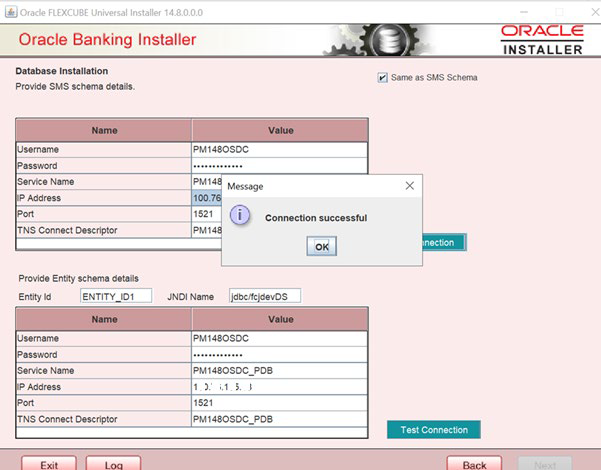Click the disabled Next button
The image size is (602, 472).
545,464
